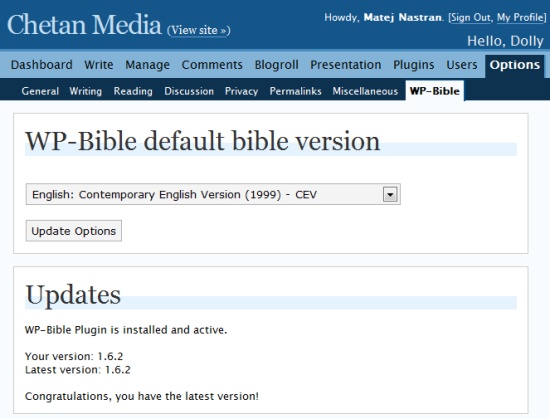
Task: Open the Presentation menu
Action: pyautogui.click(x=346, y=65)
